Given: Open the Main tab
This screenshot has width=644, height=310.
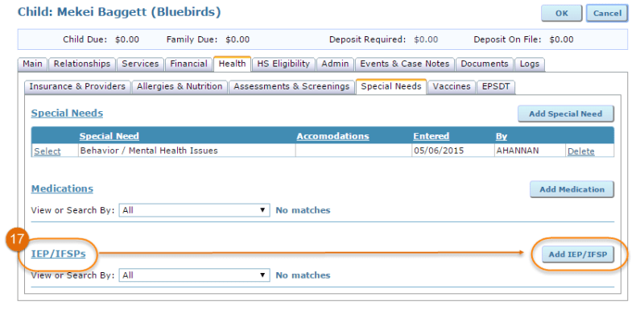Looking at the screenshot, I should [x=32, y=64].
